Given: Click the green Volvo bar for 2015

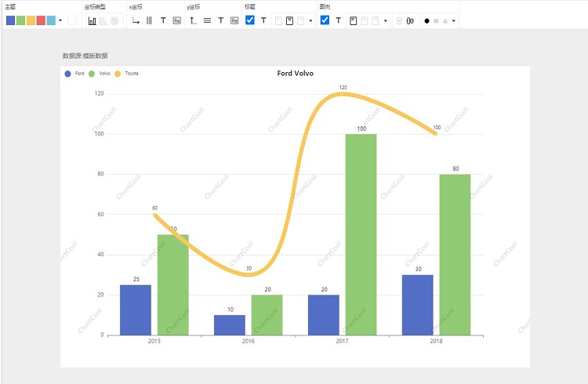Looking at the screenshot, I should pos(173,285).
